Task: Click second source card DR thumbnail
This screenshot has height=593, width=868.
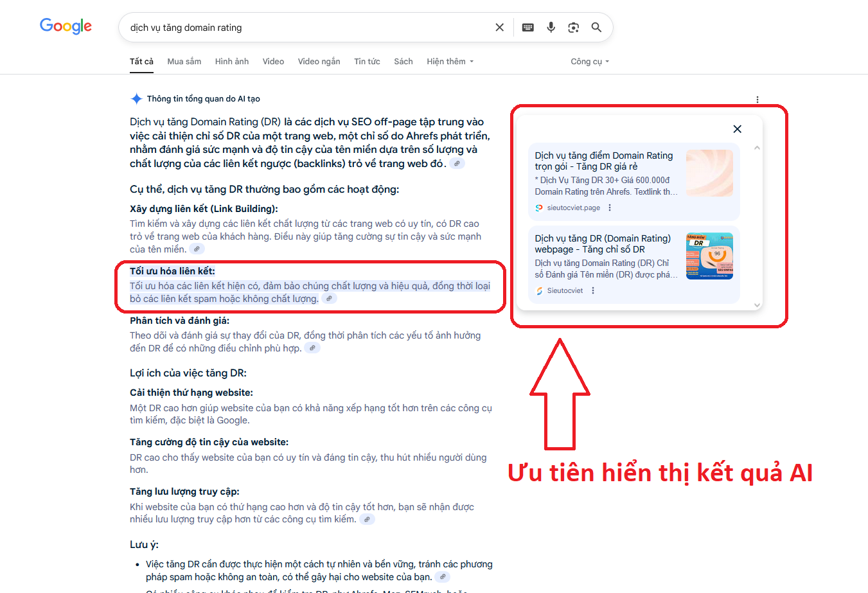Action: coord(709,256)
